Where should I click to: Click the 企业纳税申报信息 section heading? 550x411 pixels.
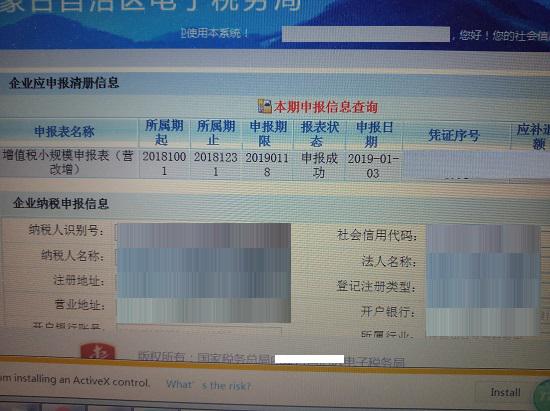[x=60, y=203]
